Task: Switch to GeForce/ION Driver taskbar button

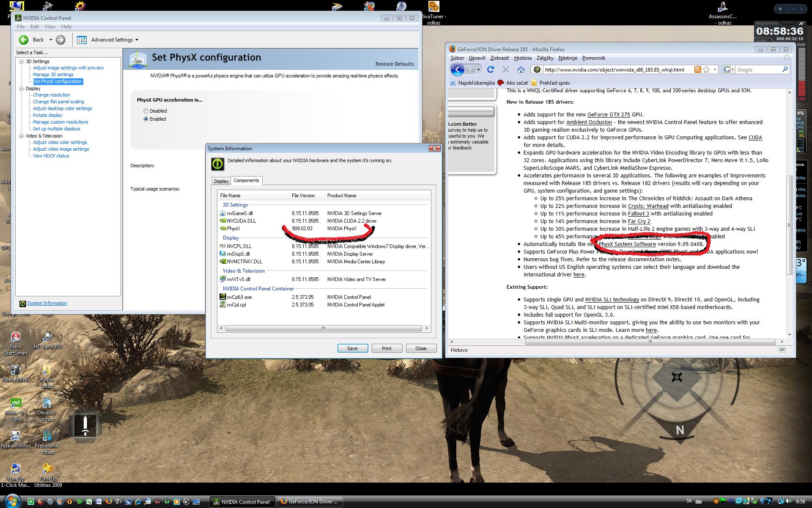Action: tap(310, 502)
